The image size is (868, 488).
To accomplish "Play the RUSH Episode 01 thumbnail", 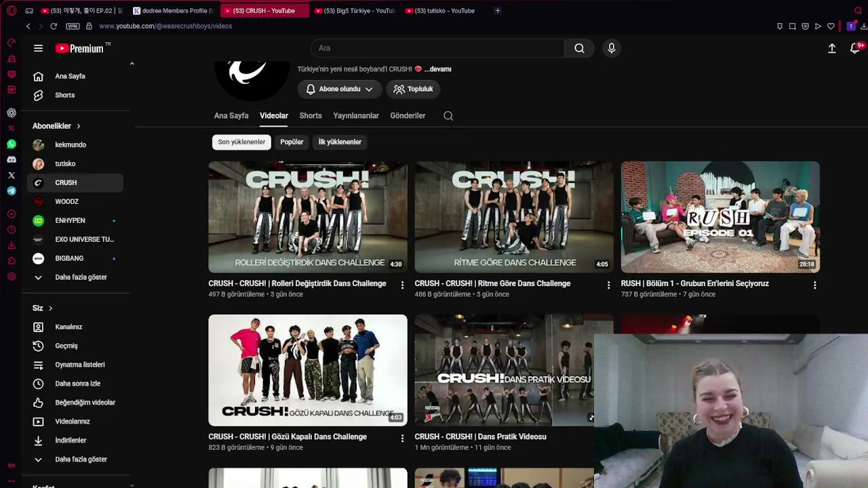I will 720,217.
